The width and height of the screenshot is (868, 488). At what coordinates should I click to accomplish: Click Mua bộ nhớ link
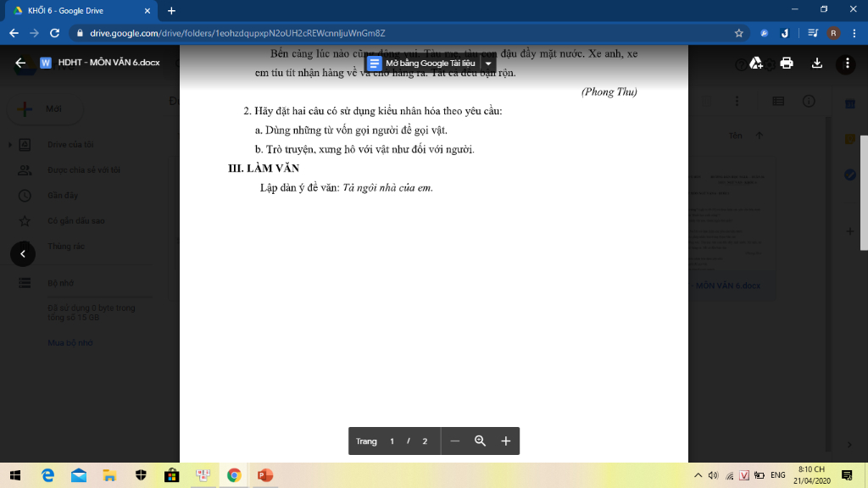click(70, 342)
